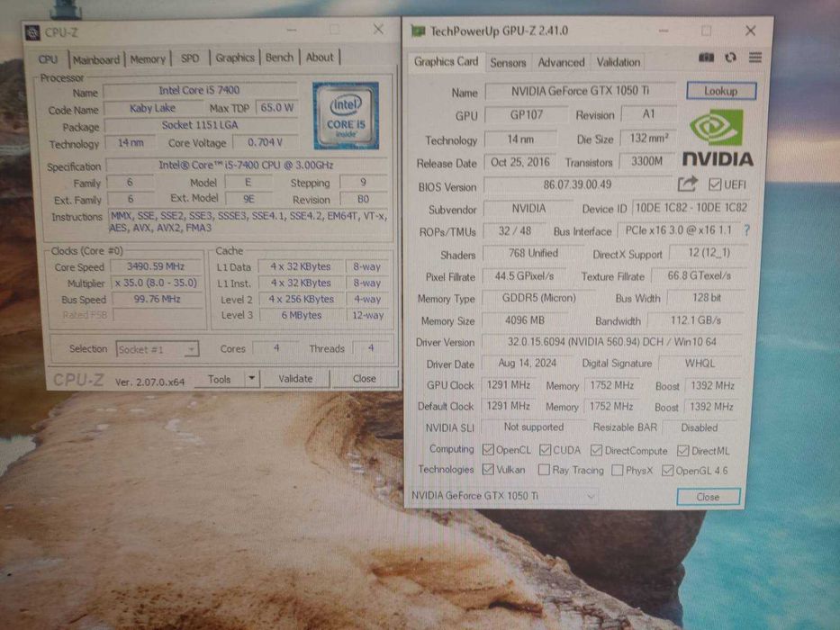The image size is (840, 630).
Task: Click the CPU-Z title bar icon
Action: tap(32, 32)
